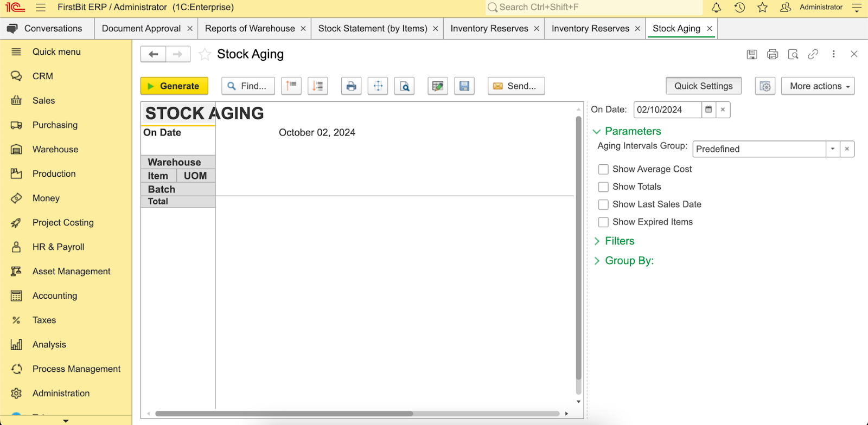868x425 pixels.
Task: Toggle the Show Totals checkbox
Action: [603, 187]
